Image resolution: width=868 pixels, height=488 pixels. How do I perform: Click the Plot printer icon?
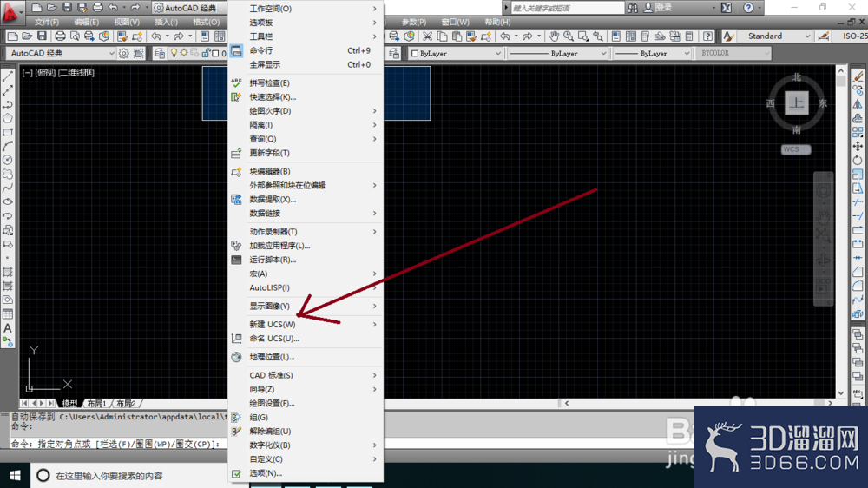pos(60,36)
